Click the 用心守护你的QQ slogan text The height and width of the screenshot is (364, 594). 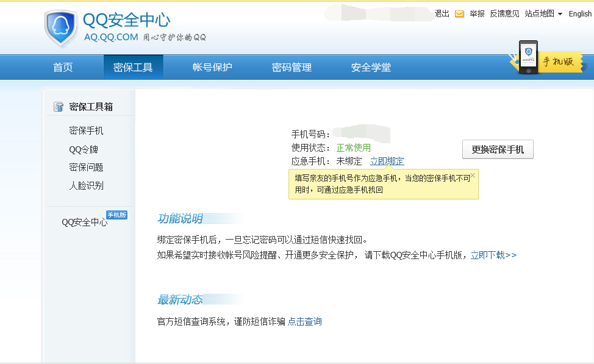click(174, 38)
